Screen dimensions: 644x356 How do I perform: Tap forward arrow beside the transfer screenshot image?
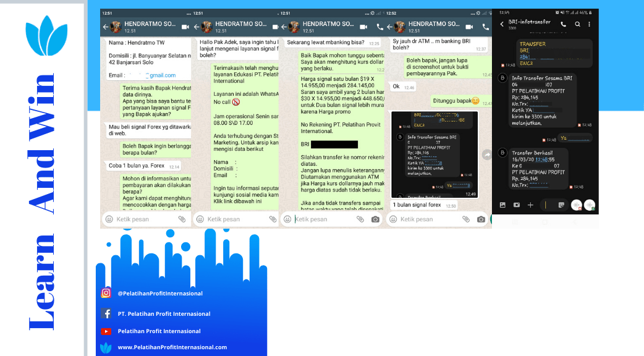486,155
